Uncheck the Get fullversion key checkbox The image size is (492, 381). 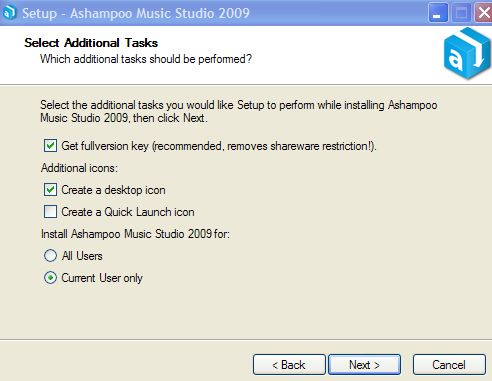click(x=50, y=146)
